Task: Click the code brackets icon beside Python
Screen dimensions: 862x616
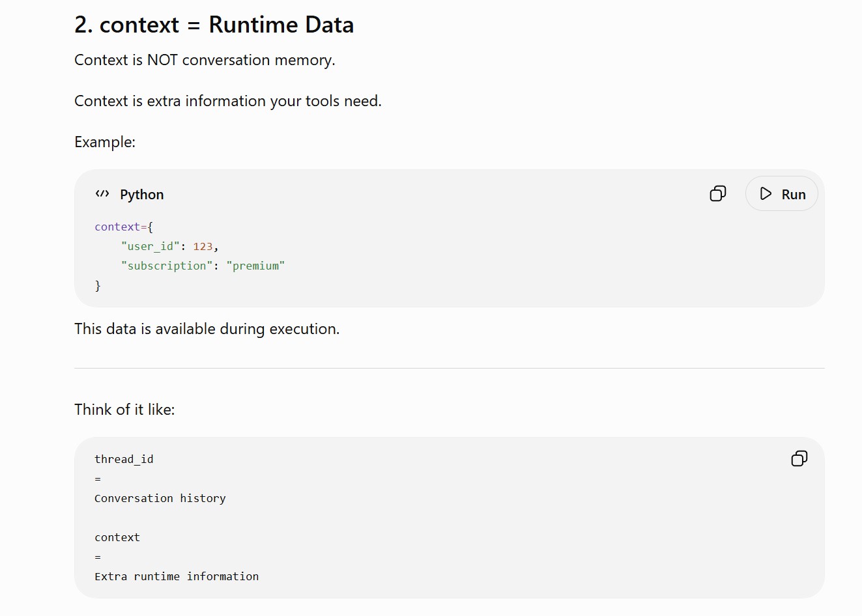Action: (102, 194)
